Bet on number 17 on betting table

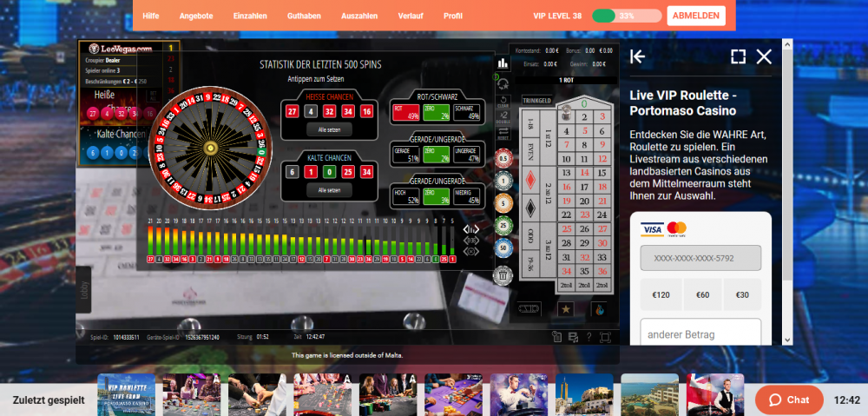click(584, 187)
